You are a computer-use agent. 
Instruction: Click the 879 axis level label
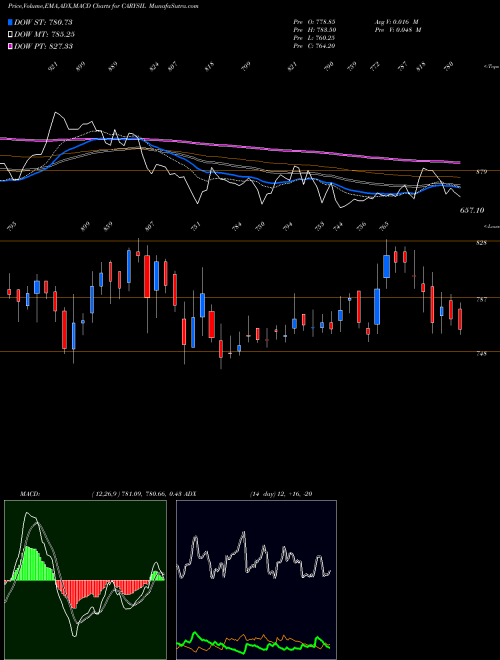click(x=481, y=172)
